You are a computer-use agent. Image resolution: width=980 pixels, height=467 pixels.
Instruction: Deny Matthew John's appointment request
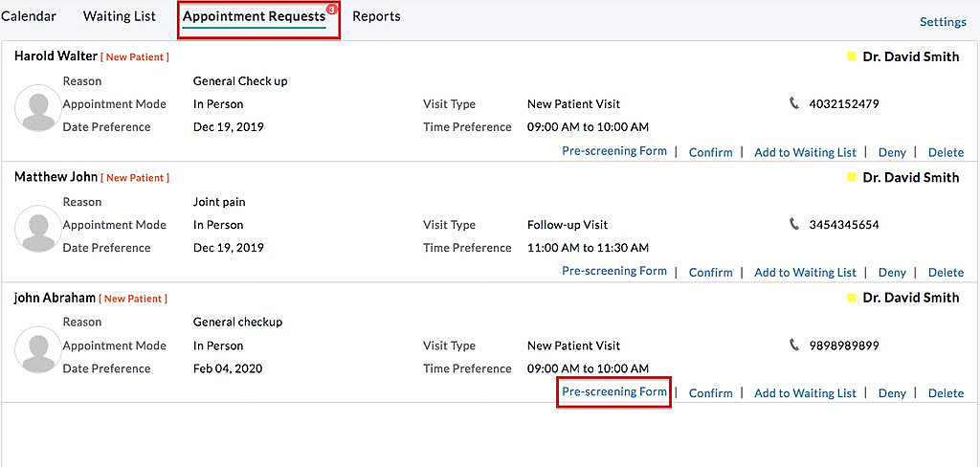click(892, 273)
